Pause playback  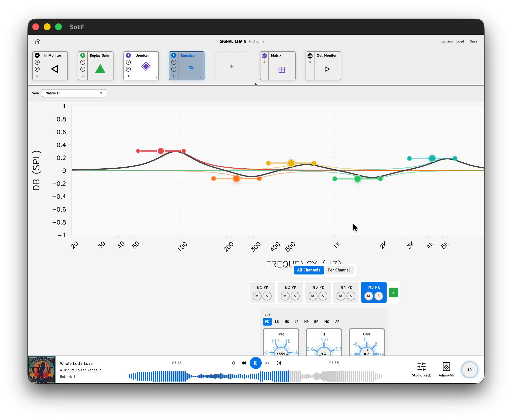[x=256, y=363]
